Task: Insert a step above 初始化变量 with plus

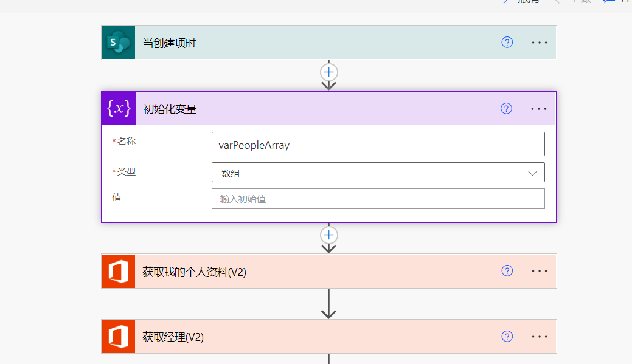Action: 329,72
